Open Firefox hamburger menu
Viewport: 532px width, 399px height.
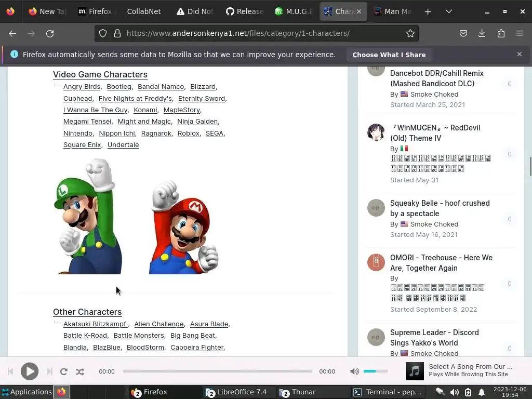tap(520, 33)
